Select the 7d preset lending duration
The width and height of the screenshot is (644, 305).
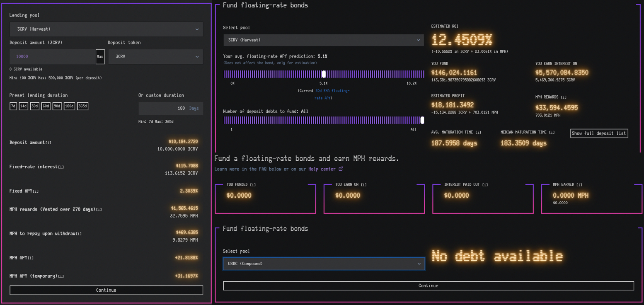13,106
